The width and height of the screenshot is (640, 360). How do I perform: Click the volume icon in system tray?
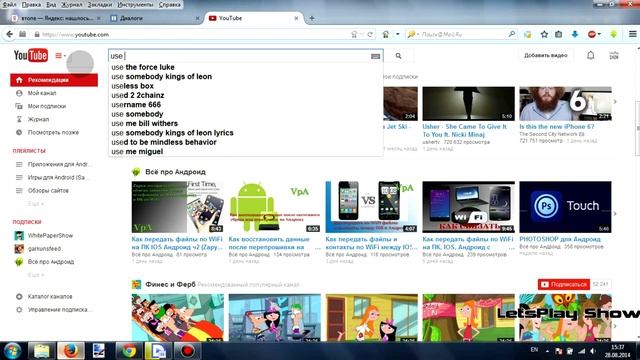[593, 351]
